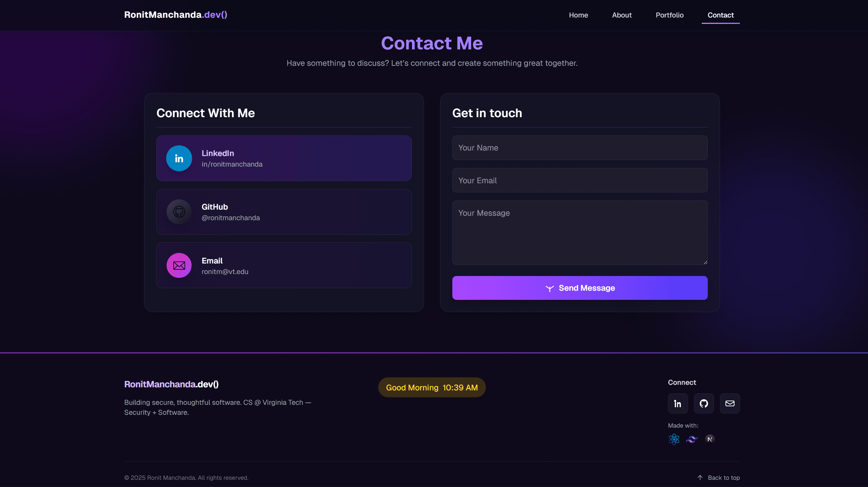Open the LinkedIn in/ronitmanchanda card

pyautogui.click(x=284, y=158)
